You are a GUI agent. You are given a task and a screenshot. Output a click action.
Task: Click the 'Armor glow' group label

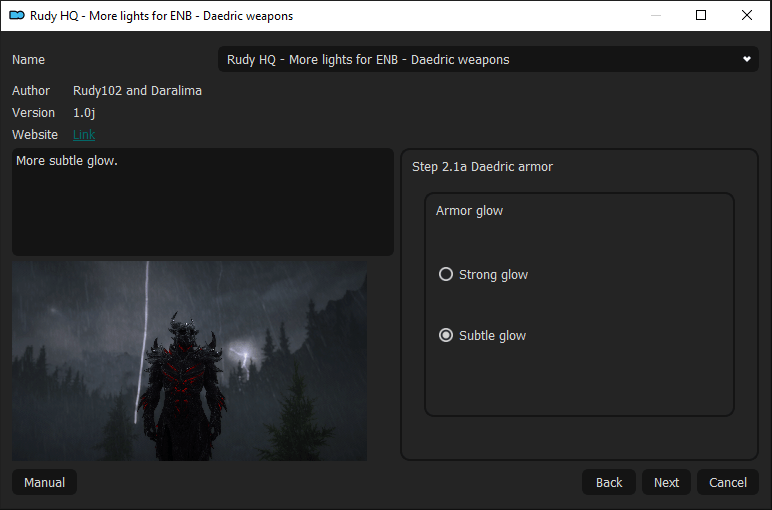click(469, 211)
